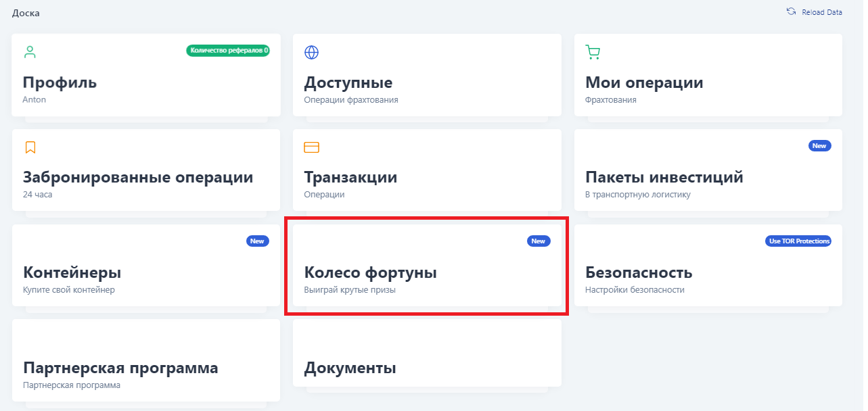Click small gray Партнерская программа subtitle
The width and height of the screenshot is (868, 411).
pos(72,385)
